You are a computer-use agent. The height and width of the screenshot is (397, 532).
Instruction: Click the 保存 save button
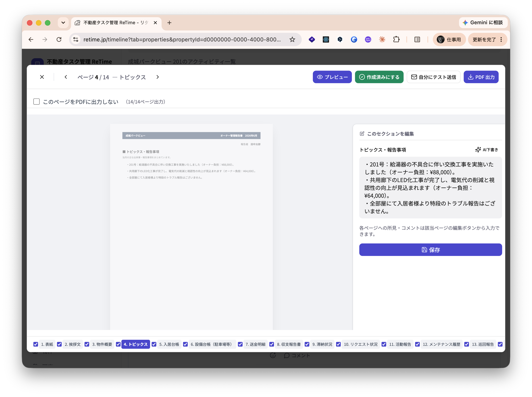coord(431,250)
